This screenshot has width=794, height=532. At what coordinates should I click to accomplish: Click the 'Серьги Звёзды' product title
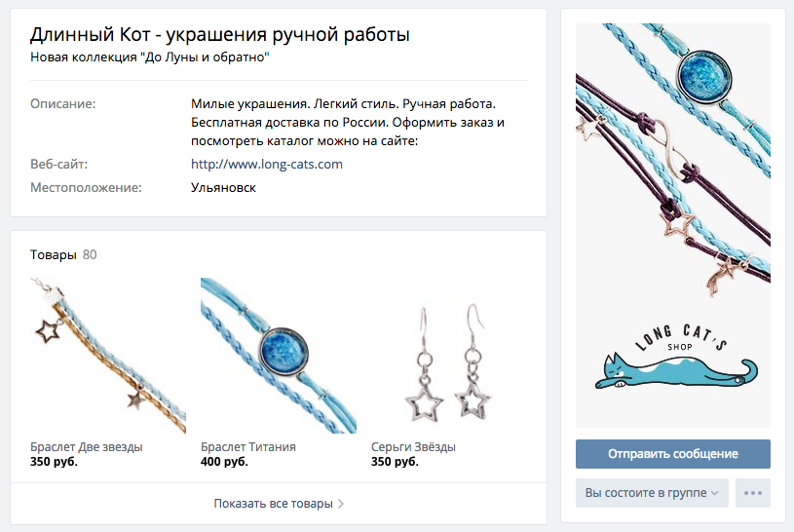tap(413, 447)
